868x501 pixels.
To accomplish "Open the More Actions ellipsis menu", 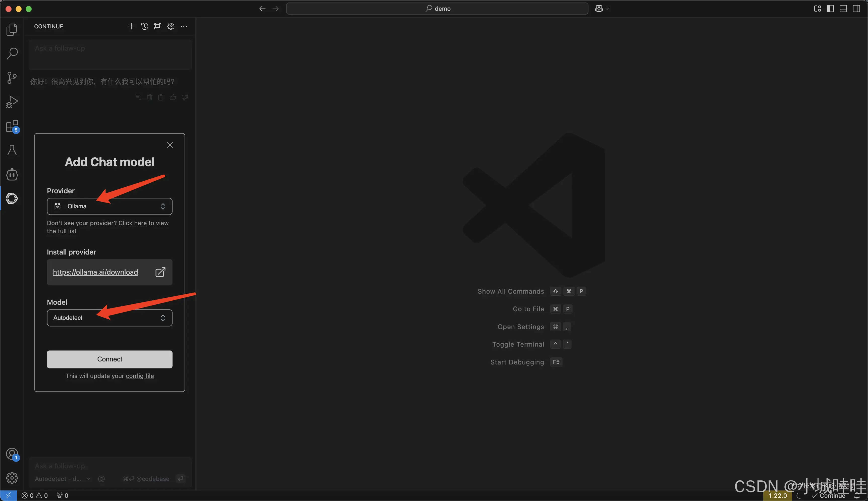I will tap(184, 27).
